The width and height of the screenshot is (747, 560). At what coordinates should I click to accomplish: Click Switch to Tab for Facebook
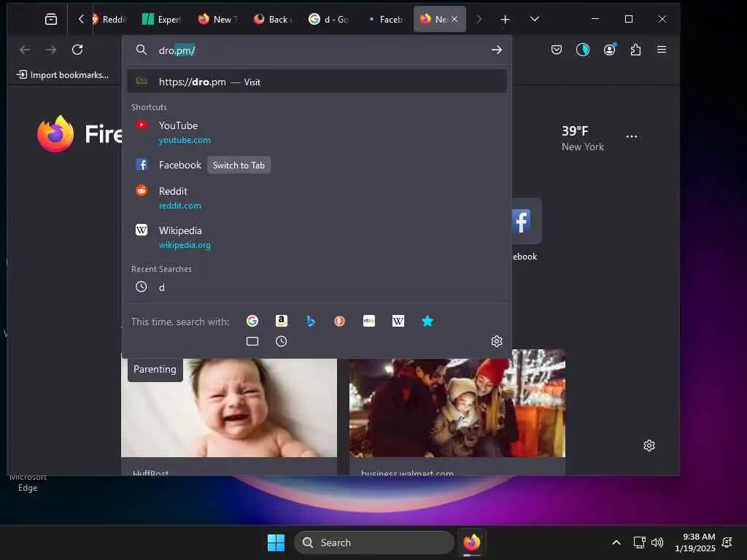coord(239,166)
